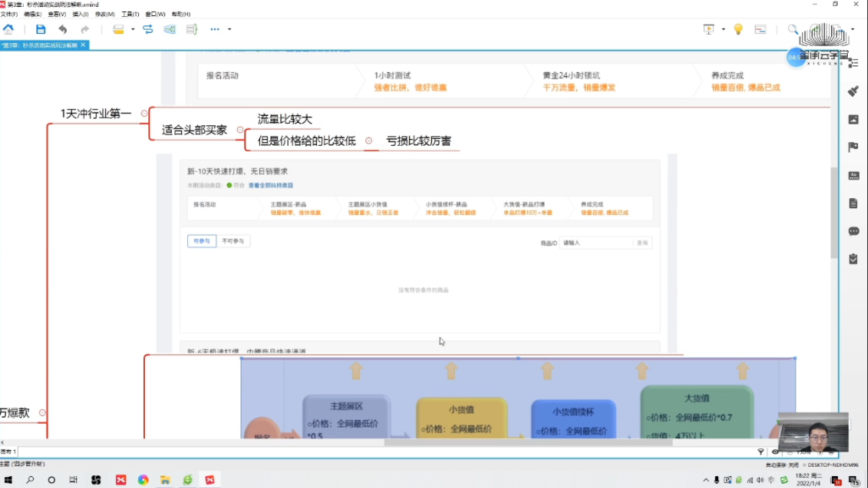868x488 pixels.
Task: Show hidden system tray icons
Action: (706, 480)
